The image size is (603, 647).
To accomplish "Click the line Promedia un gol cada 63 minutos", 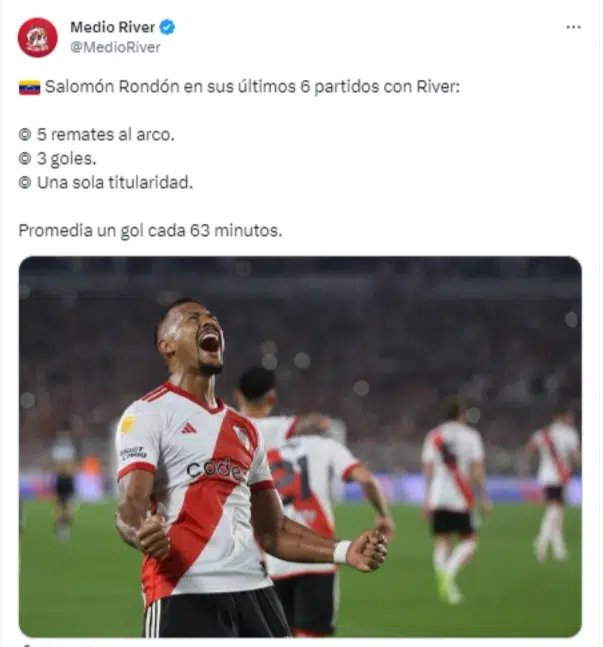I will pos(150,231).
